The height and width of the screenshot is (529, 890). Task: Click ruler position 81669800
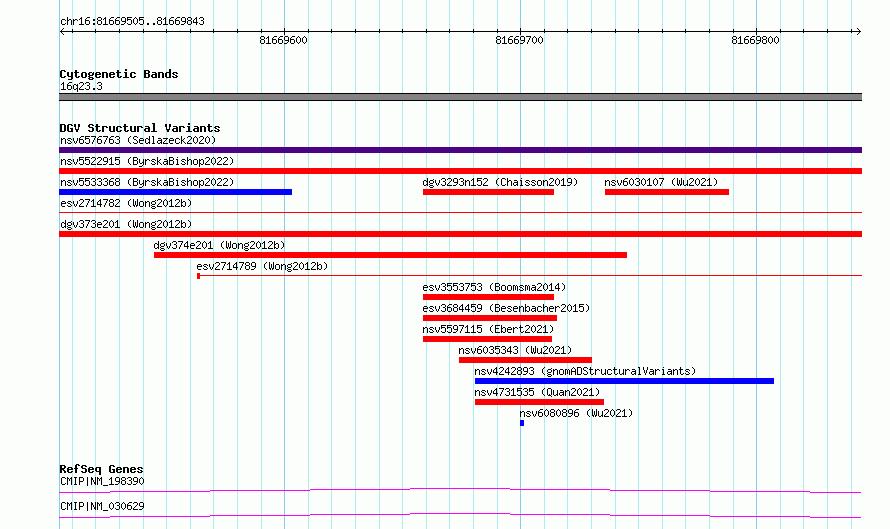pyautogui.click(x=755, y=40)
